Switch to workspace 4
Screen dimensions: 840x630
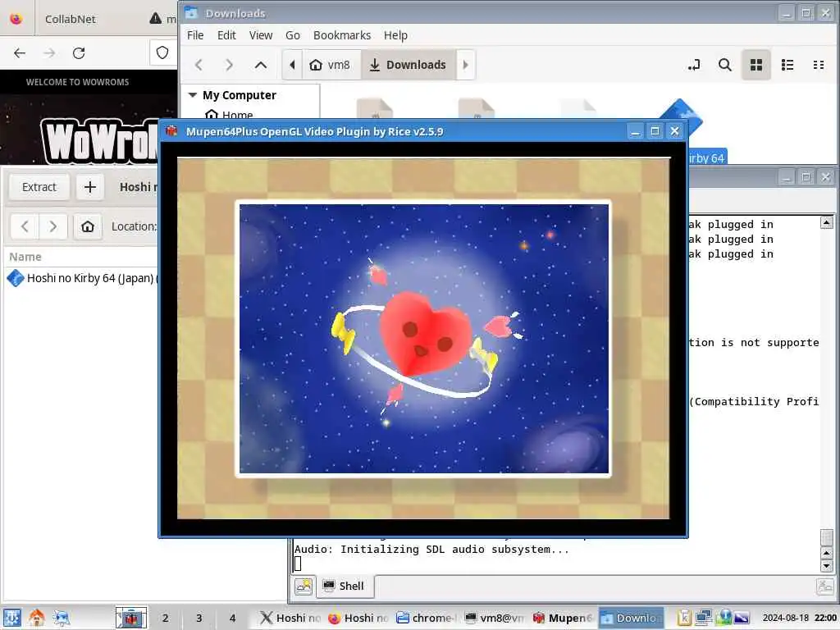(232, 618)
